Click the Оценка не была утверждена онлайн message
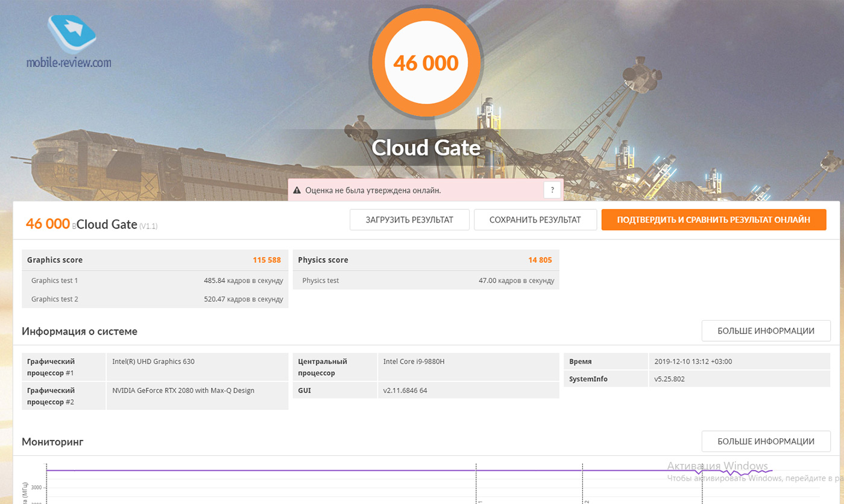 click(x=373, y=191)
